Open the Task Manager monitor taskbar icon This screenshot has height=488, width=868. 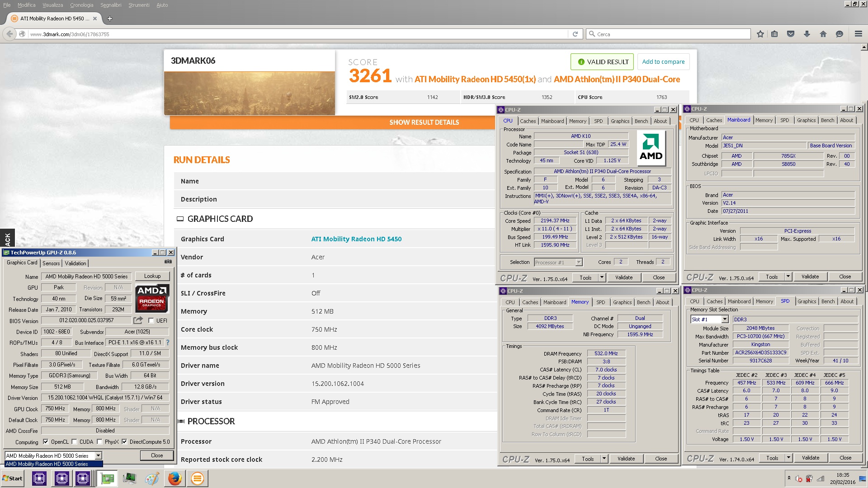(130, 479)
